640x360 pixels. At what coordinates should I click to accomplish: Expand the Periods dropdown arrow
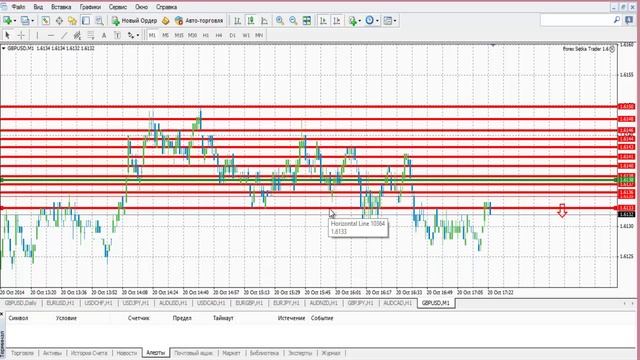click(377, 21)
